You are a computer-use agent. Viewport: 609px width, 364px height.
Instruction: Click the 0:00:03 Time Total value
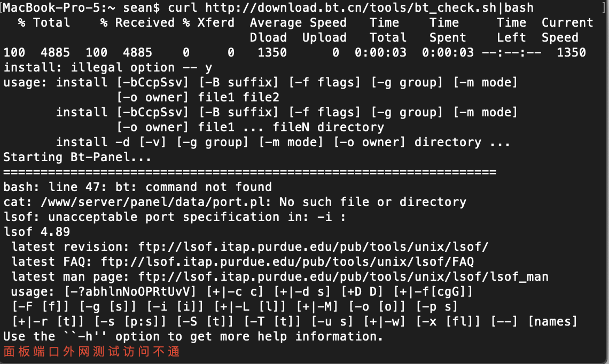(x=380, y=53)
